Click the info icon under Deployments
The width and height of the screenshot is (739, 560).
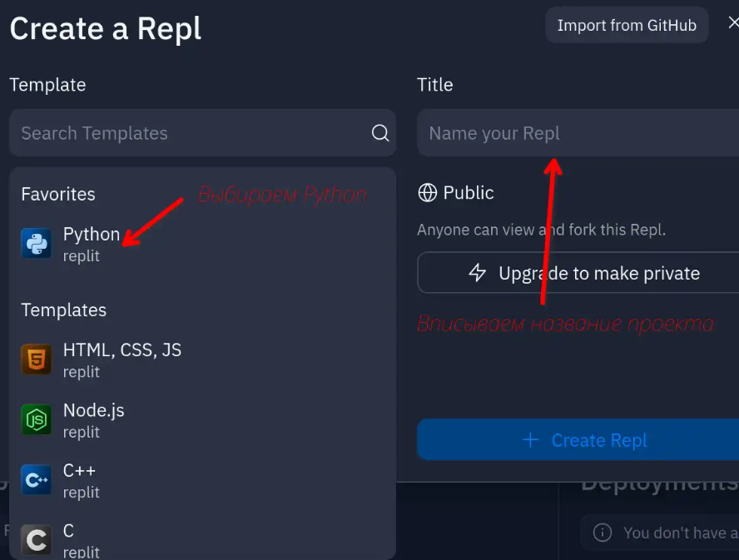click(602, 533)
